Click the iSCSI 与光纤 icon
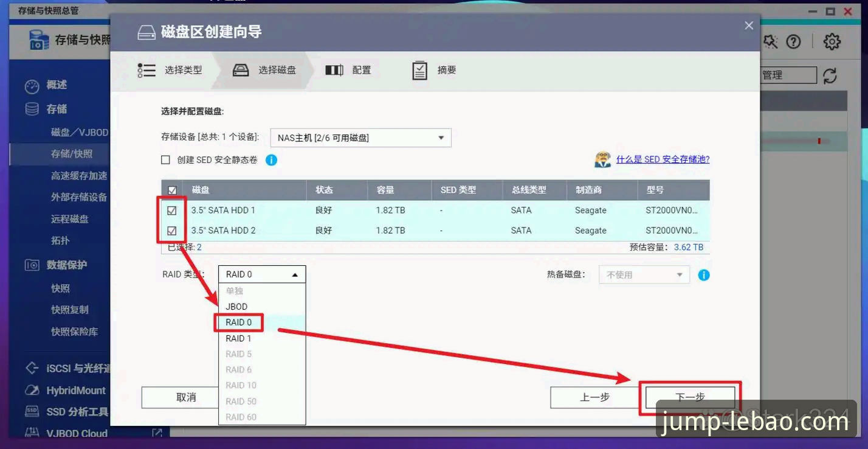The width and height of the screenshot is (868, 449). (x=32, y=368)
